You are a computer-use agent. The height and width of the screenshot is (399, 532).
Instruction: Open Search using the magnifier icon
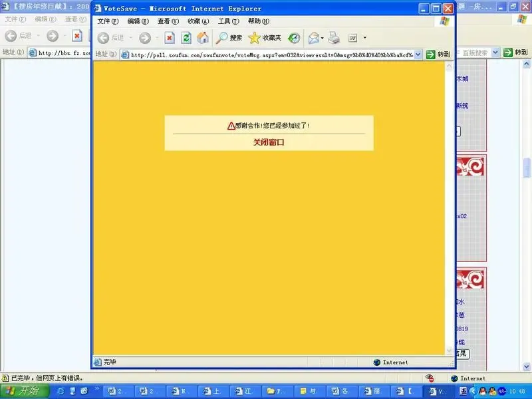tap(229, 38)
